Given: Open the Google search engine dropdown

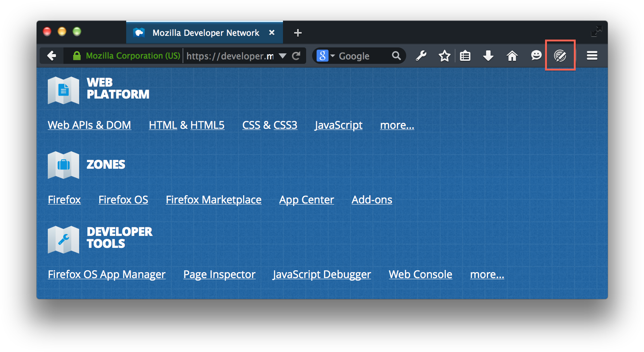Looking at the screenshot, I should [x=326, y=56].
